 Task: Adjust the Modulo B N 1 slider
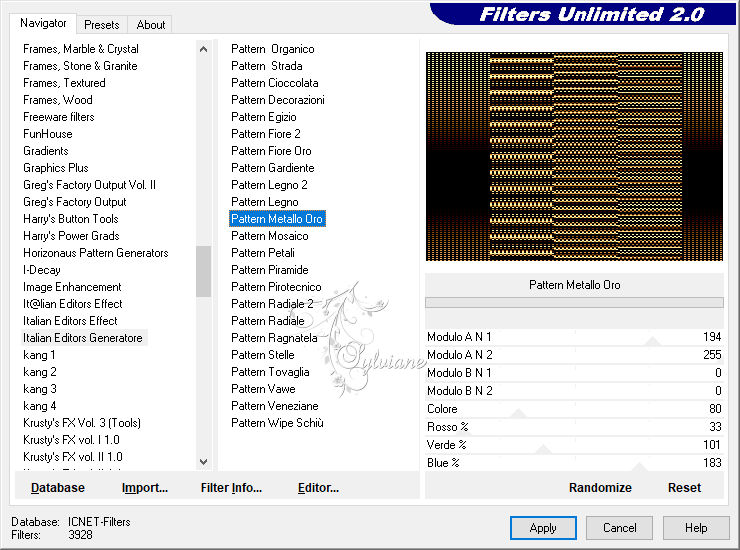point(574,373)
